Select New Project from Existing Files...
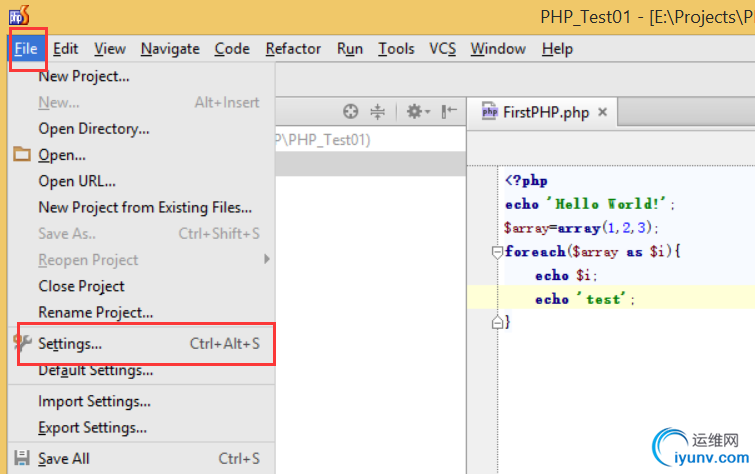Screen dimensions: 755x474 [142, 207]
